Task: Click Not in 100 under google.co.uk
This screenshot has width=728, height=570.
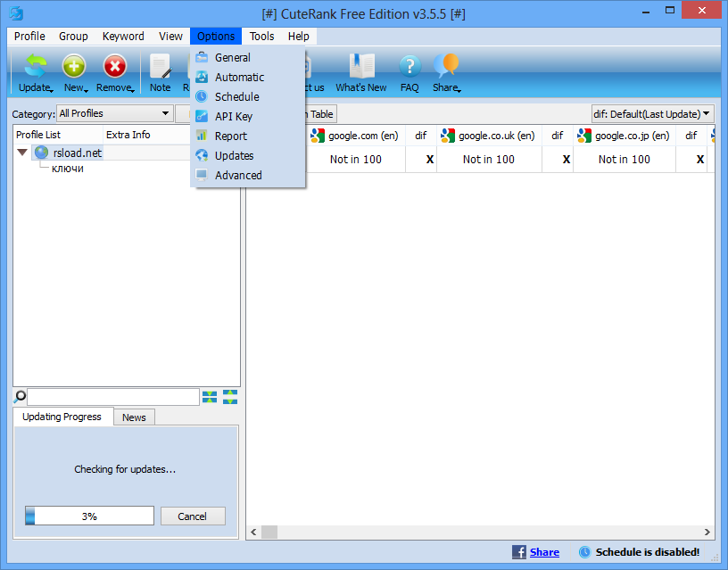Action: (x=488, y=159)
